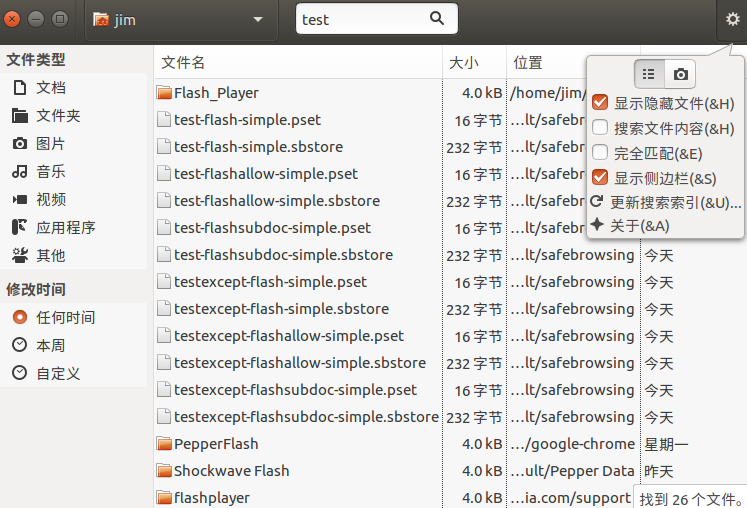Click the ...ult/Pepper Data location cell
This screenshot has height=508, width=747.
click(573, 471)
